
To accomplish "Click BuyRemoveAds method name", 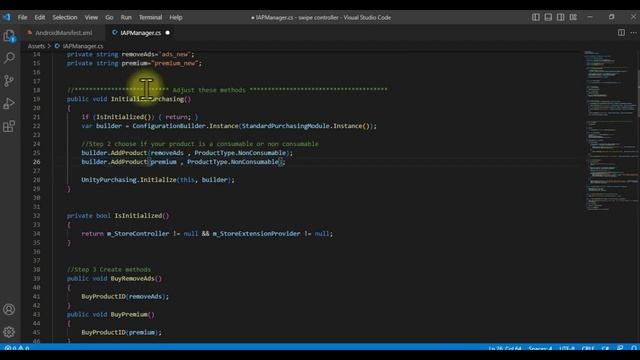I will [x=133, y=278].
